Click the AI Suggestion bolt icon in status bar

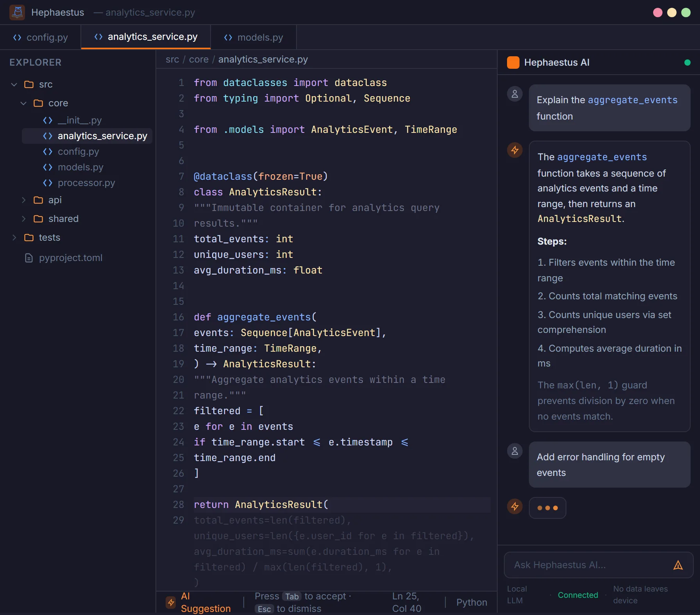(x=171, y=602)
